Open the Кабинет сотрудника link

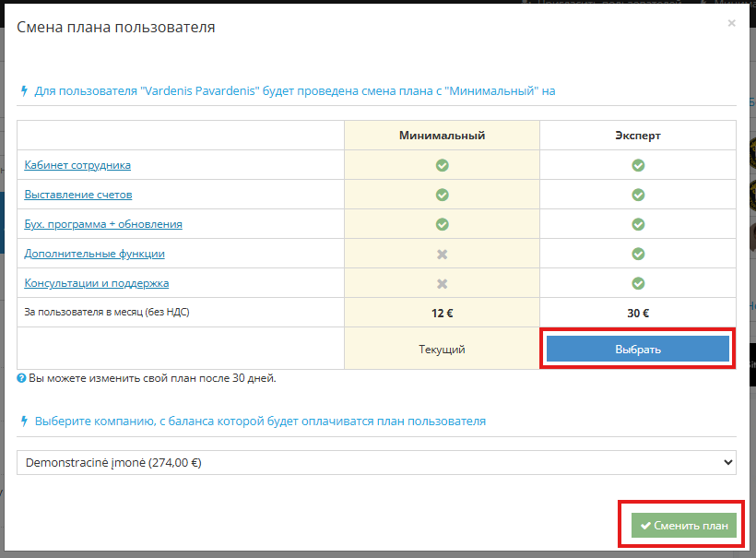pyautogui.click(x=77, y=165)
